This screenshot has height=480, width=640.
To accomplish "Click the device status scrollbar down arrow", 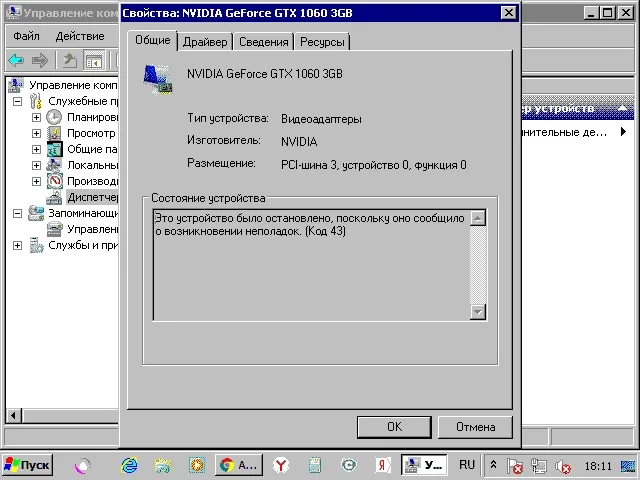I will (478, 312).
